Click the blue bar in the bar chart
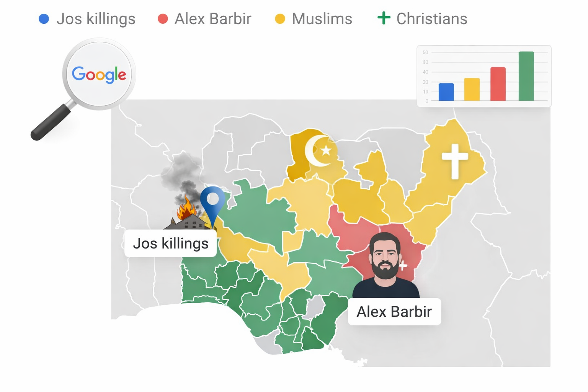The image size is (588, 392). (446, 92)
